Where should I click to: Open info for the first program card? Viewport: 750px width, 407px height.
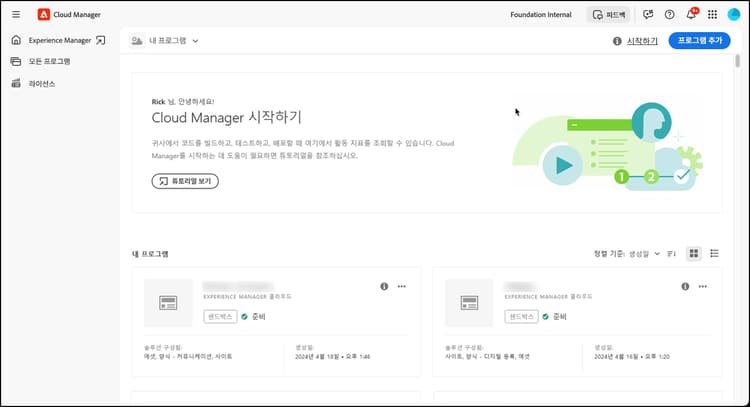tap(384, 286)
